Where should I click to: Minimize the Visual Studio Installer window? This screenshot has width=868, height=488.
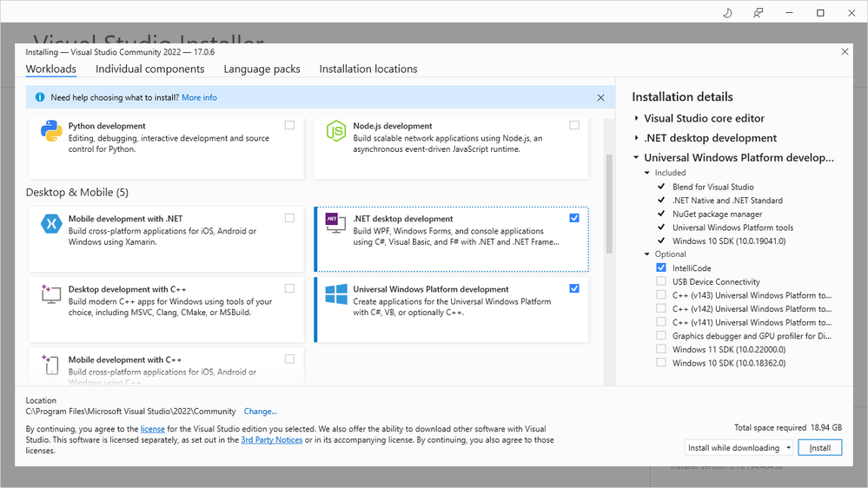pyautogui.click(x=790, y=13)
